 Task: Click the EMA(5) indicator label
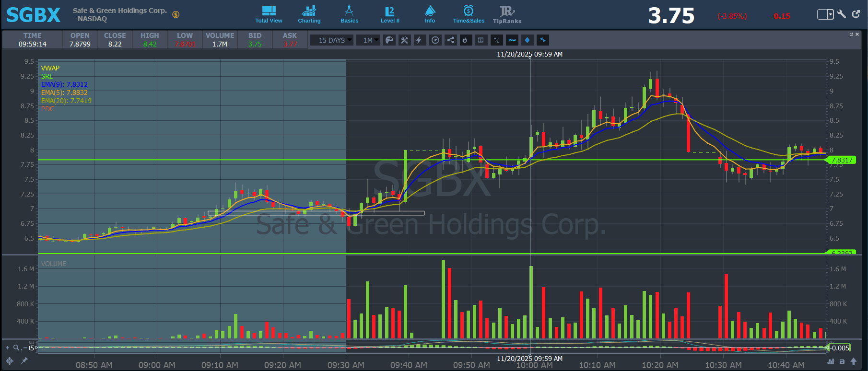click(64, 93)
